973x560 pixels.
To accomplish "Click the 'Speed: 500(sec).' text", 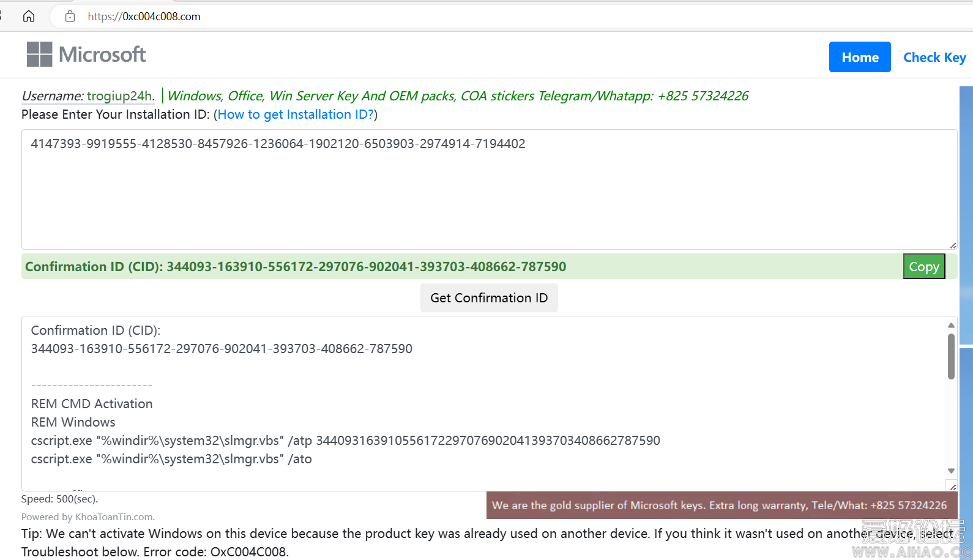I will click(x=59, y=499).
